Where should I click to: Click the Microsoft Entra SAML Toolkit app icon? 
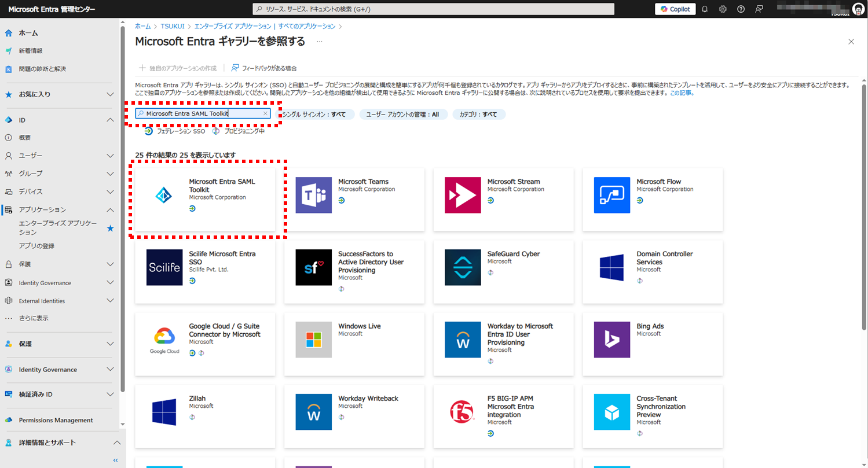[x=164, y=196]
